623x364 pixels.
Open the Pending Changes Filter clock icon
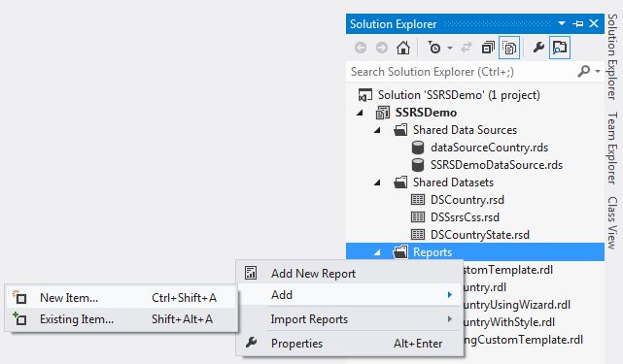(x=434, y=48)
